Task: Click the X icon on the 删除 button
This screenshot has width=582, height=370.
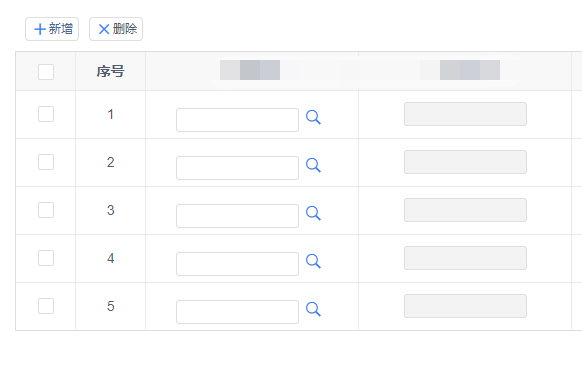Action: (104, 29)
